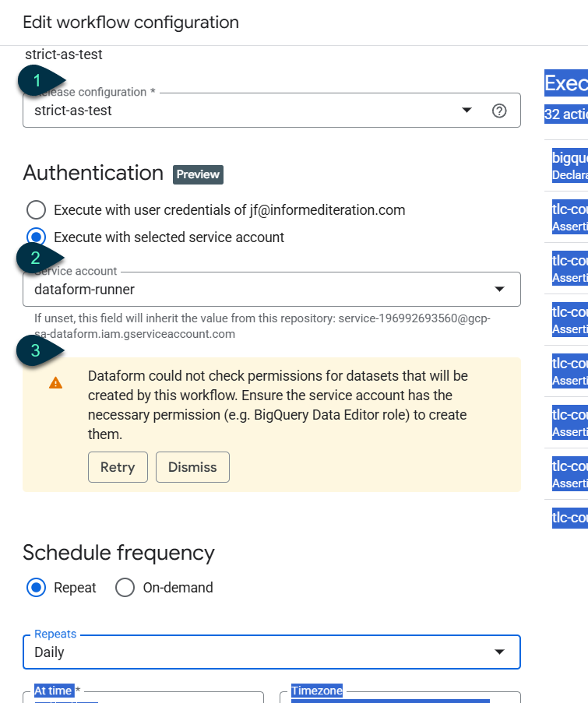Click the dataform-runner service account value
The width and height of the screenshot is (588, 703).
pyautogui.click(x=85, y=290)
